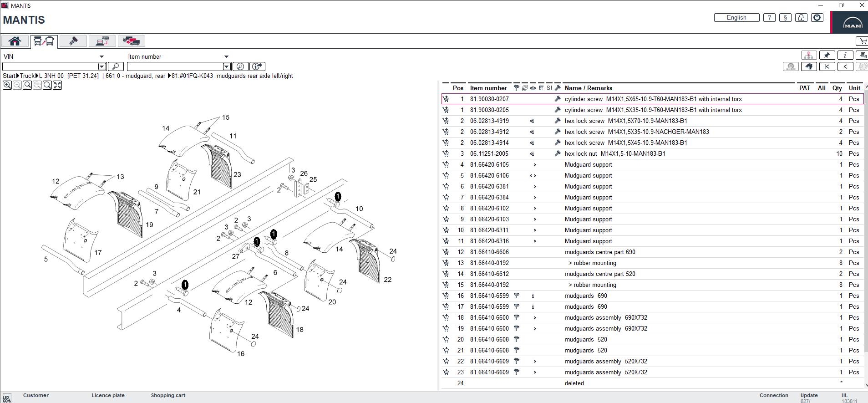Click the plain magnifier zoom icon
This screenshot has width=868, height=403.
tap(47, 85)
